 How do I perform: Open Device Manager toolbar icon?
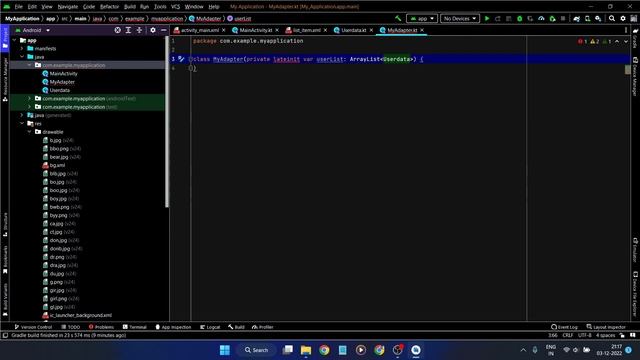pyautogui.click(x=587, y=18)
